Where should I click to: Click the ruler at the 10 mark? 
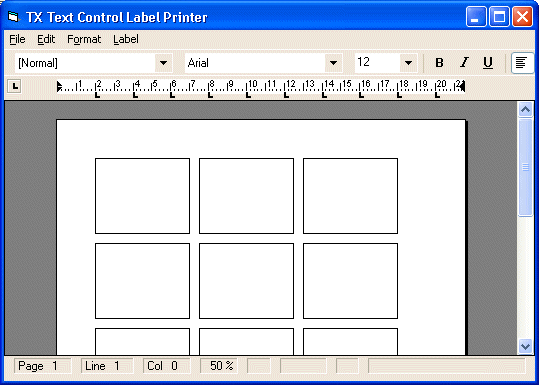[x=253, y=84]
